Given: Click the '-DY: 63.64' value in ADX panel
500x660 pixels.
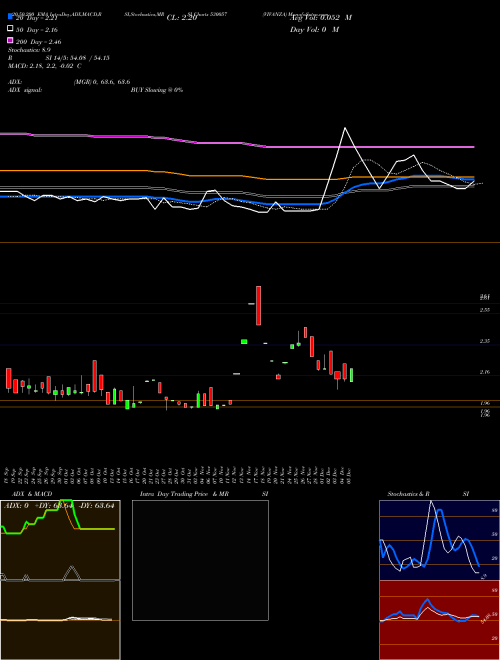Looking at the screenshot, I should [96, 506].
